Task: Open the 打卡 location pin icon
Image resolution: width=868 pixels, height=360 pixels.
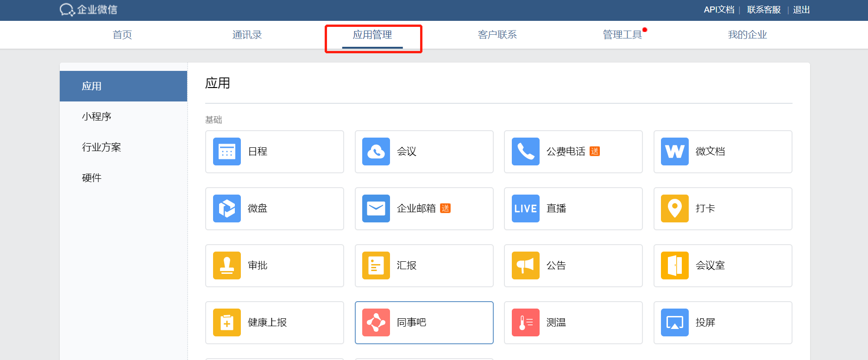Action: click(675, 208)
